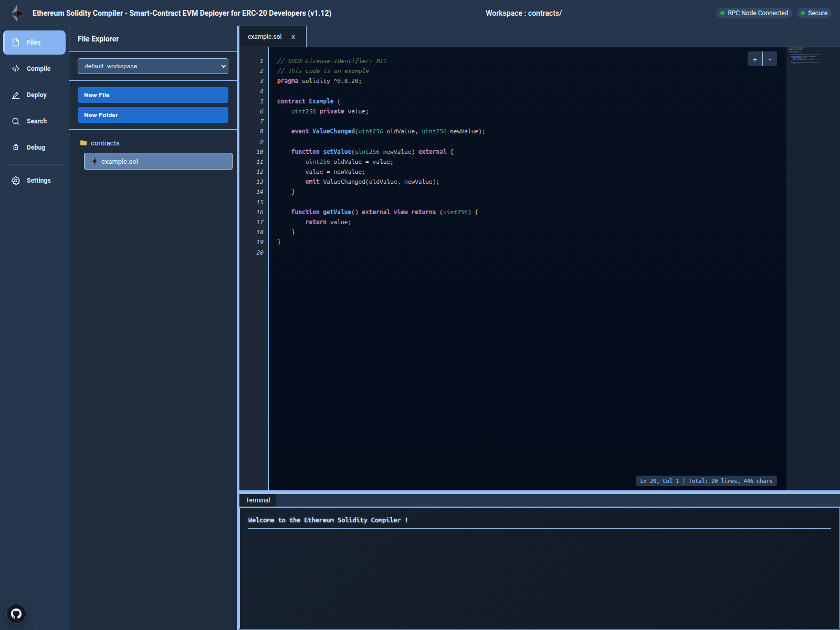
Task: Click the uint256 private value line
Action: point(330,111)
